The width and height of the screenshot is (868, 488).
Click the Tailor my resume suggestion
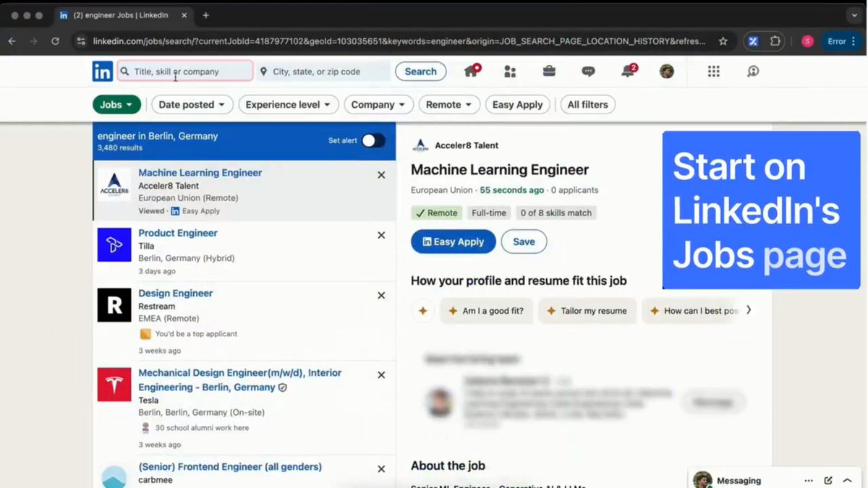(587, 311)
